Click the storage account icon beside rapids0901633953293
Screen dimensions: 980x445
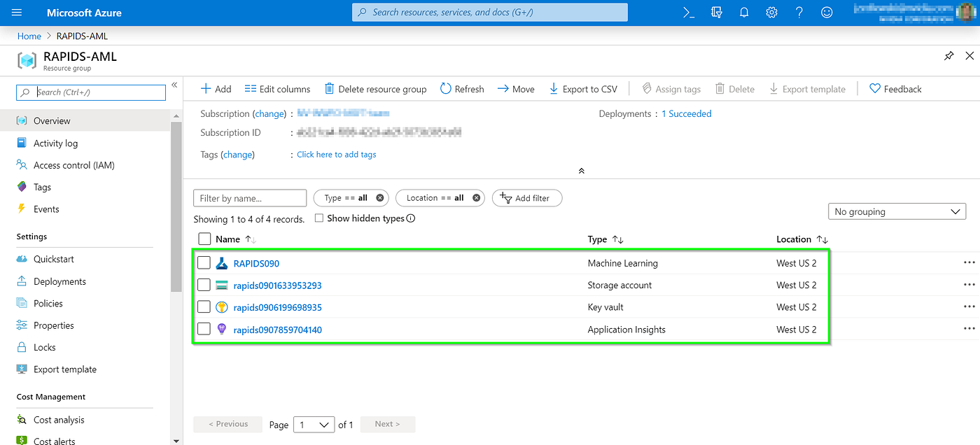pos(222,285)
